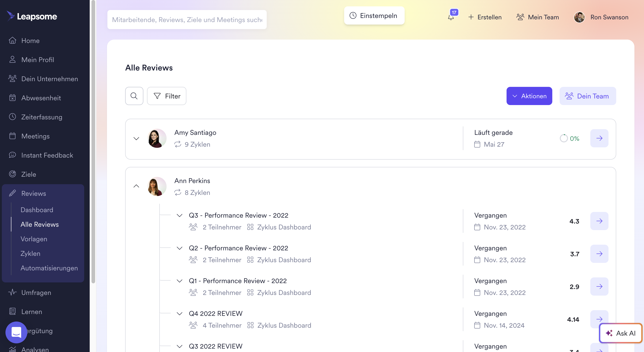The image size is (644, 352).
Task: Click the Leapsome logo
Action: pyautogui.click(x=32, y=16)
